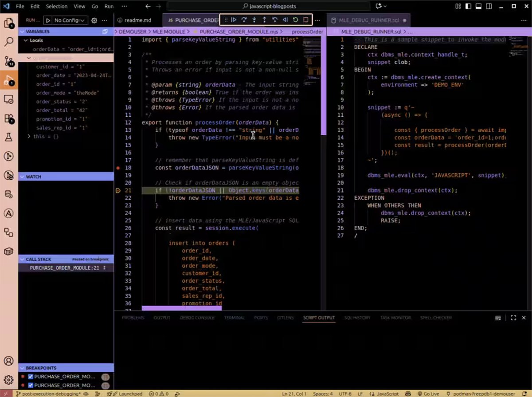Expand the 'this' variable in Locals
Viewport: 532px width, 397px height.
click(28, 137)
